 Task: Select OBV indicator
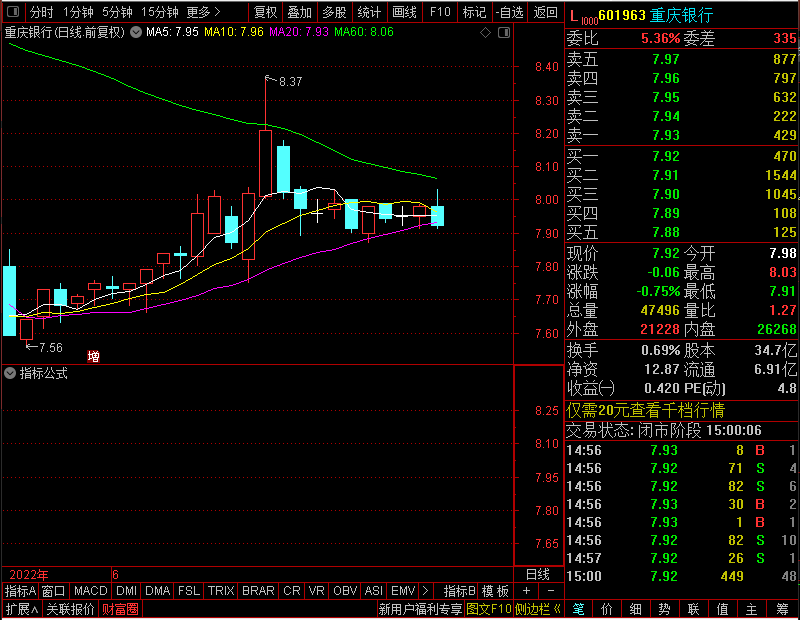345,591
